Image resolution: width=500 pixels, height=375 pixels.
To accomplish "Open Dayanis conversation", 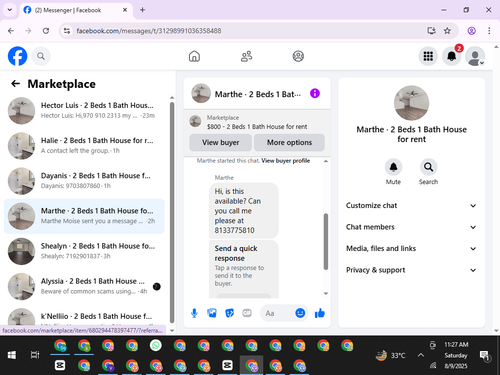I will click(x=84, y=181).
